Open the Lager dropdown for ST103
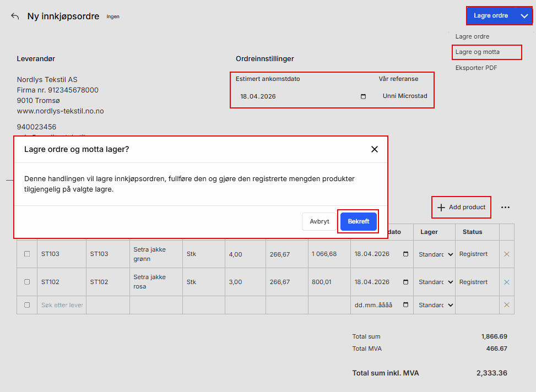This screenshot has height=392, width=536. pos(435,254)
